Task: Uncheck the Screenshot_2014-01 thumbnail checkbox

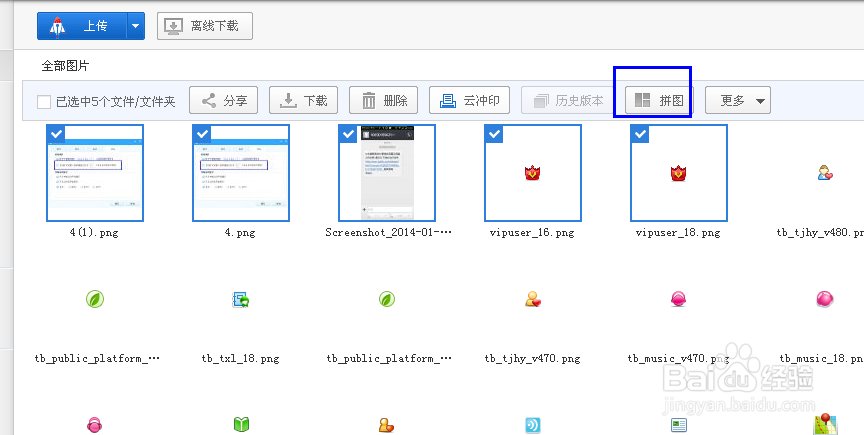Action: coord(348,133)
